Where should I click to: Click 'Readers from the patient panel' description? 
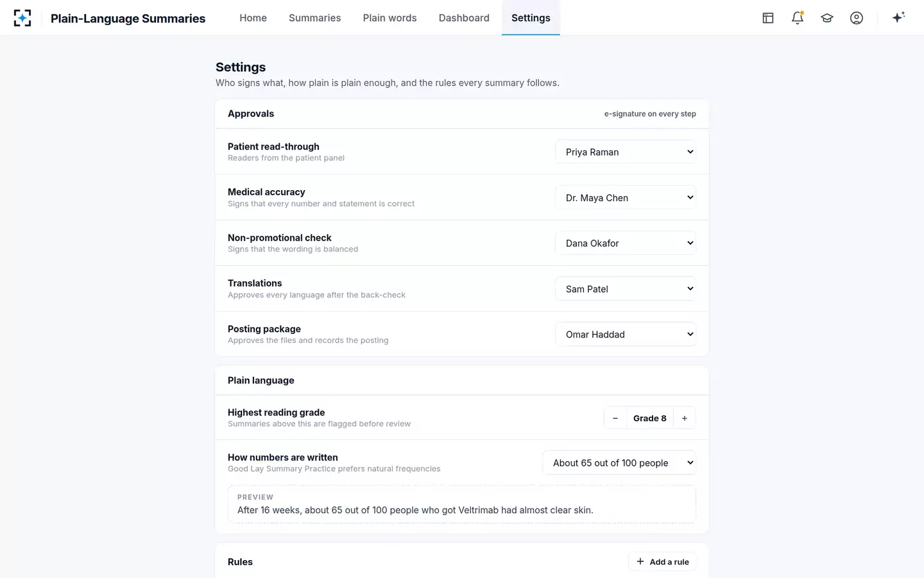coord(286,158)
